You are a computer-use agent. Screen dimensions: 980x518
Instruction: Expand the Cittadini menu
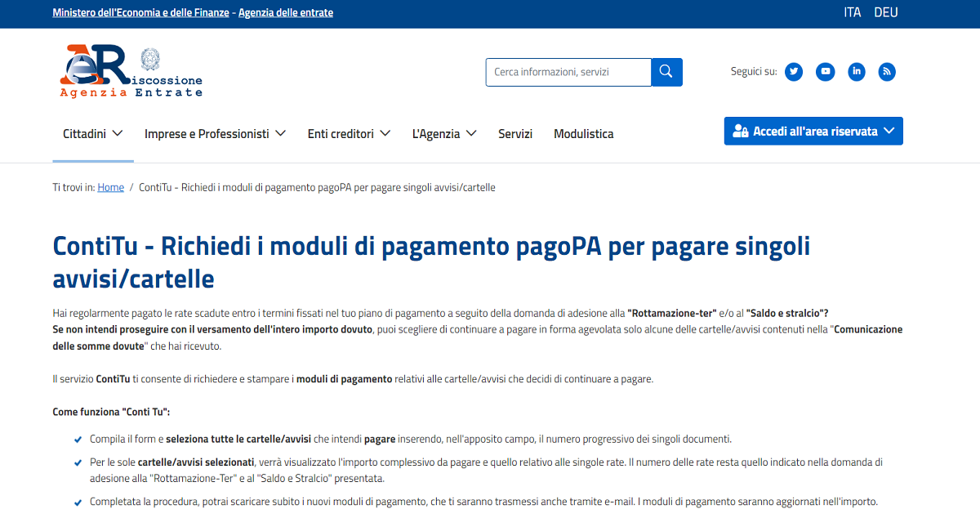click(x=93, y=134)
